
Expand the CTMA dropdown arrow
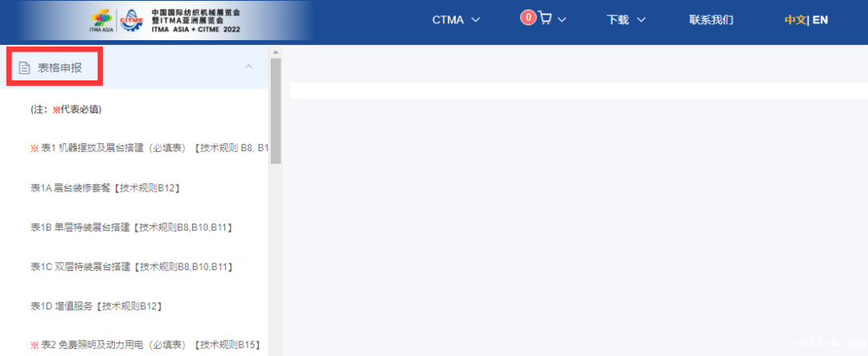pos(475,20)
